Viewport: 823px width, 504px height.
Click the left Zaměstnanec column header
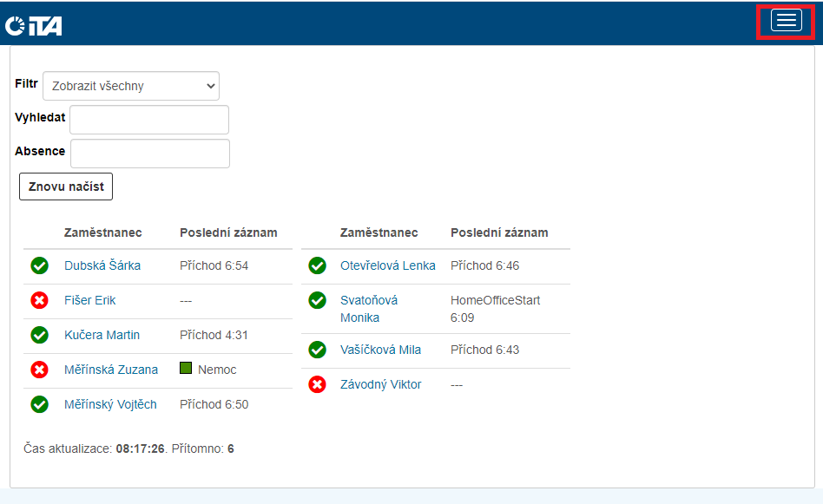coord(102,232)
